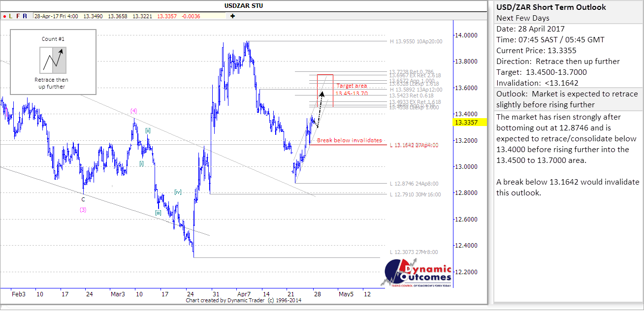This screenshot has width=644, height=317.
Task: Select the H 13.9550 10Ap20:00 high label
Action: pos(416,41)
